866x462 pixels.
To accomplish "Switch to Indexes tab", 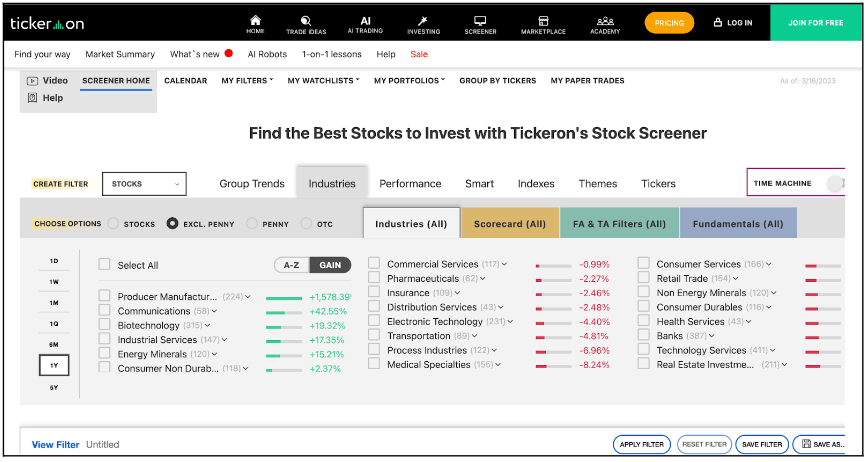I will click(x=536, y=184).
